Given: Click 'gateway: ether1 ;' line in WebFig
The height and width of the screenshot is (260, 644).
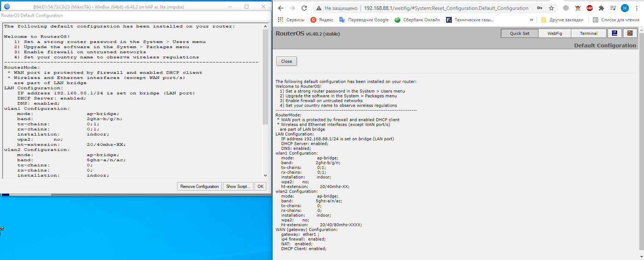Looking at the screenshot, I should pos(300,234).
